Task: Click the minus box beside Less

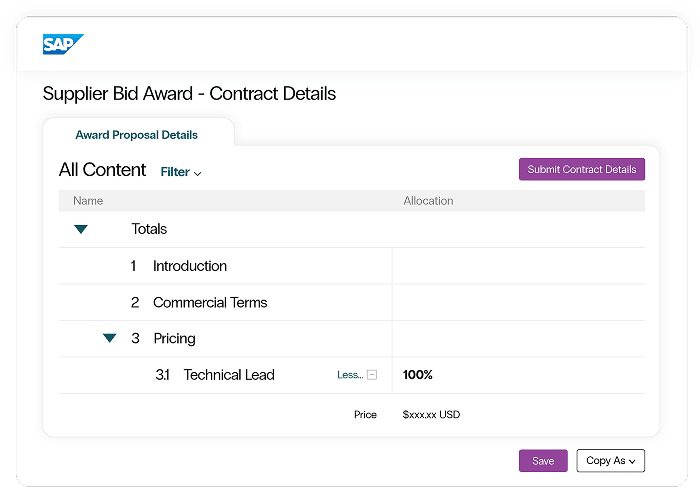Action: (372, 375)
